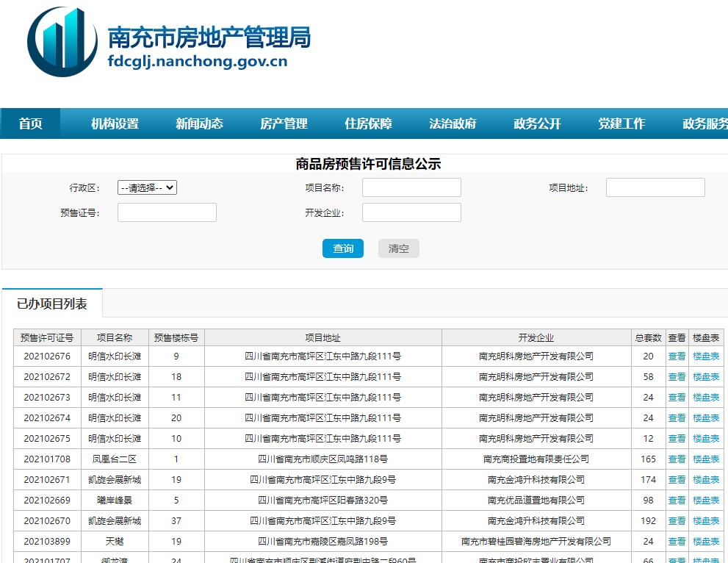Open the 机构设置 navigation item
Viewport: 728px width, 563px height.
pyautogui.click(x=115, y=123)
